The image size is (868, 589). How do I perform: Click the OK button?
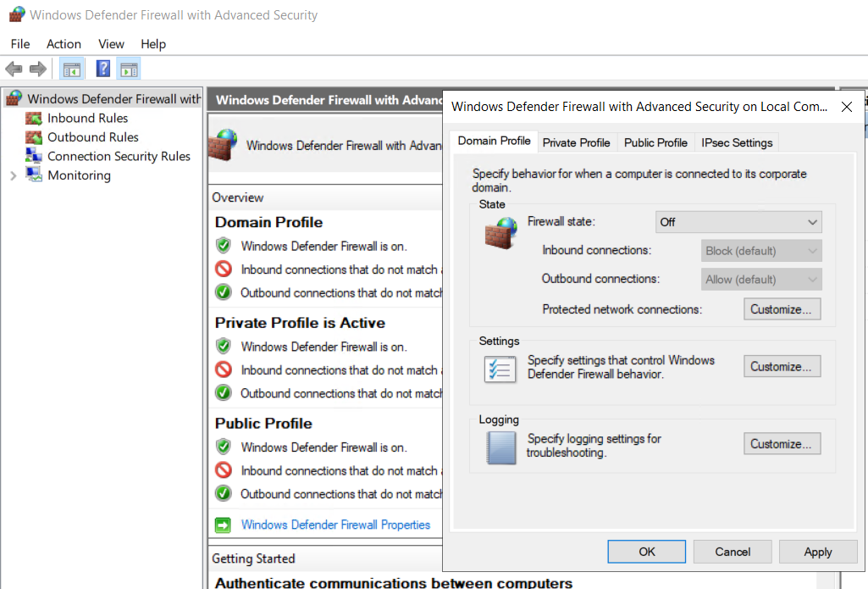point(647,552)
